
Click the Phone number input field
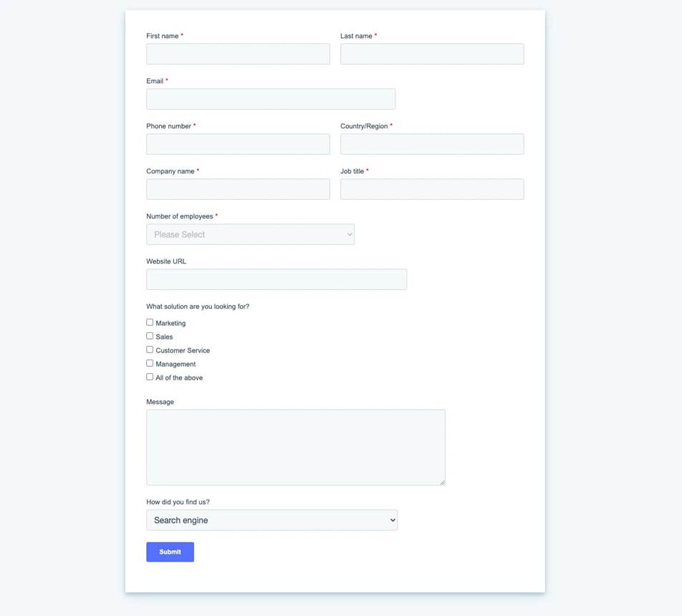[238, 144]
